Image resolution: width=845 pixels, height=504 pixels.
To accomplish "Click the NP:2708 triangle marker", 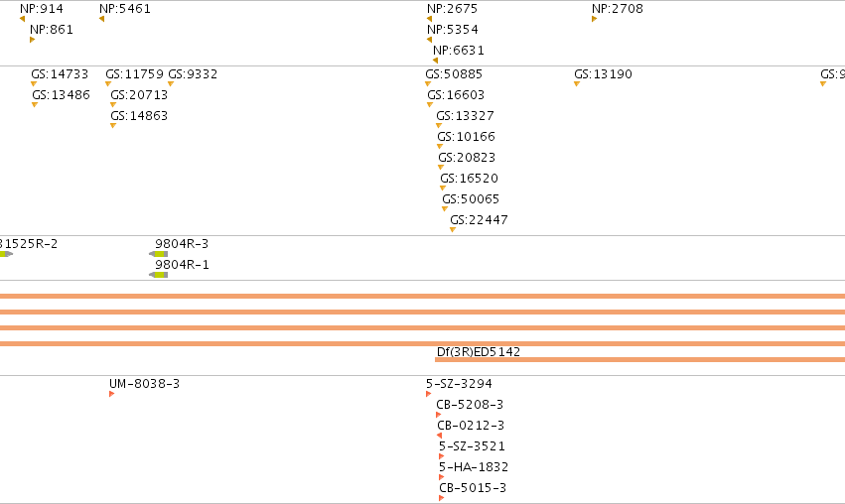I will pyautogui.click(x=595, y=19).
